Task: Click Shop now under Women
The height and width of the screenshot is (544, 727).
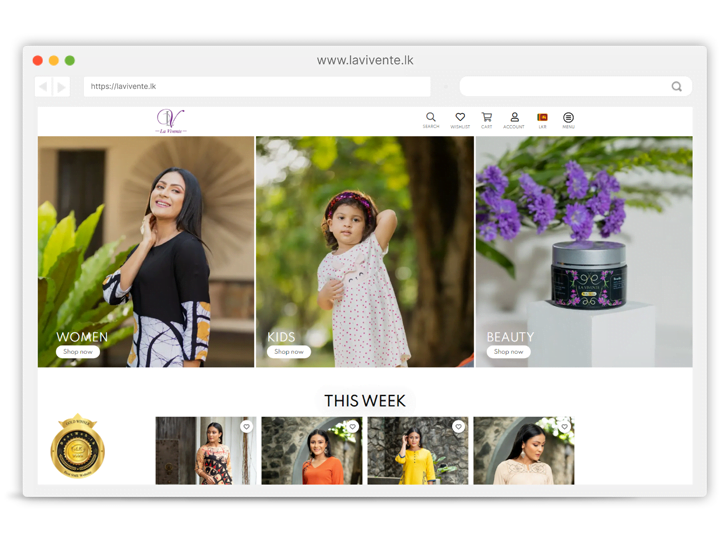Action: tap(78, 352)
